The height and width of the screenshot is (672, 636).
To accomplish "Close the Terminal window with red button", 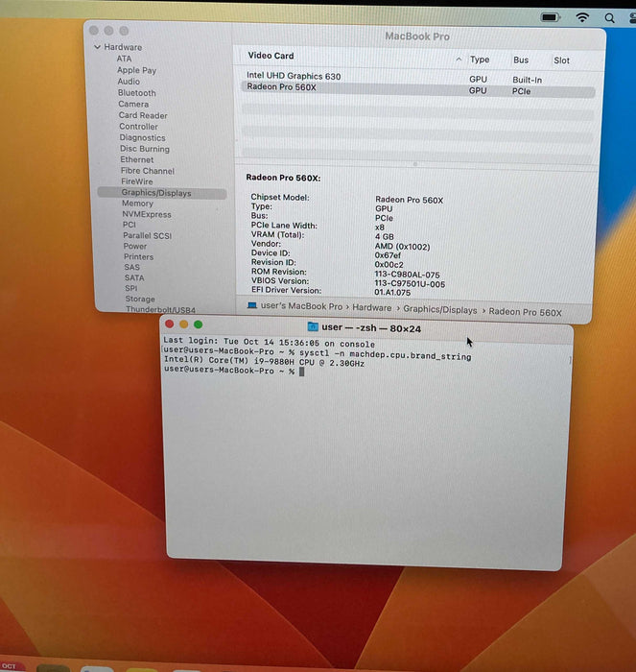I will [x=171, y=324].
